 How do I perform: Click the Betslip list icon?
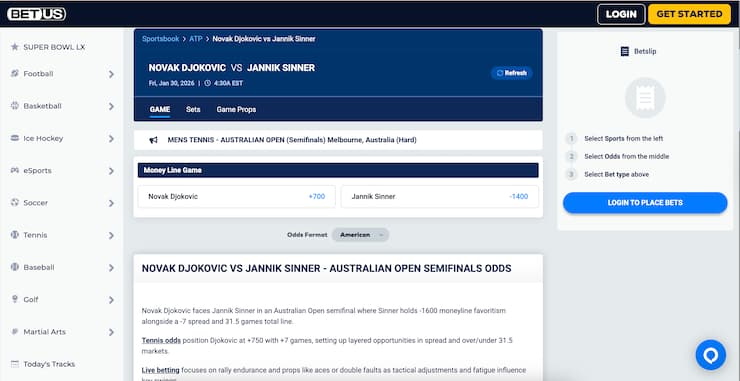(x=625, y=51)
